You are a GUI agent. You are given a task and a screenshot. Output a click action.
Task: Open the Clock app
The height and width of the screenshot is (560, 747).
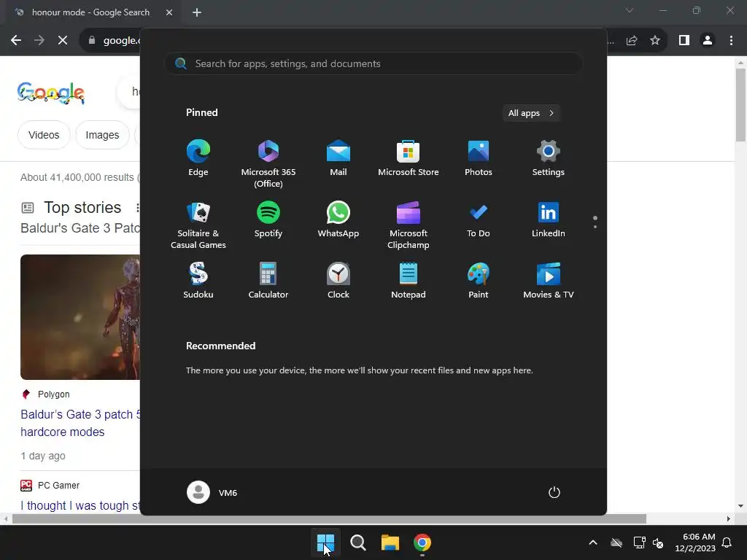click(x=338, y=281)
